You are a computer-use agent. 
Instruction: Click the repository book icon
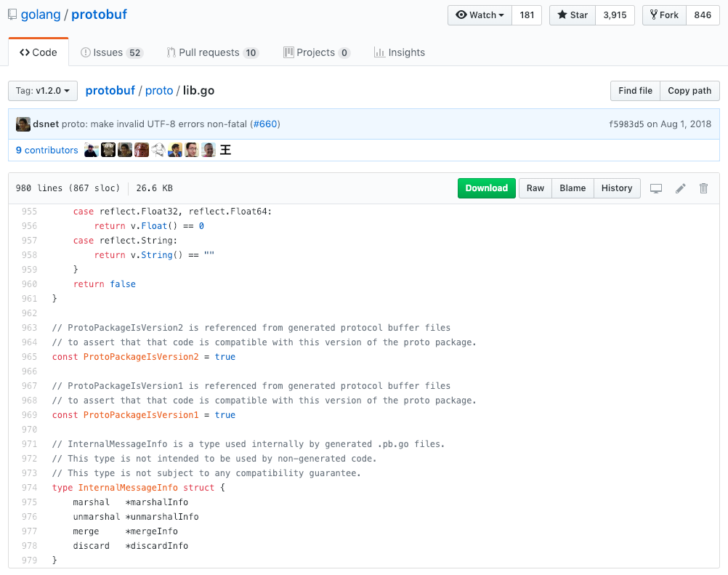12,15
